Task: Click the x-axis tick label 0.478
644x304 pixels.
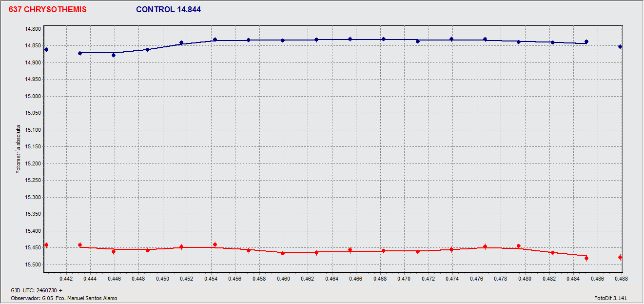Action: [501, 279]
